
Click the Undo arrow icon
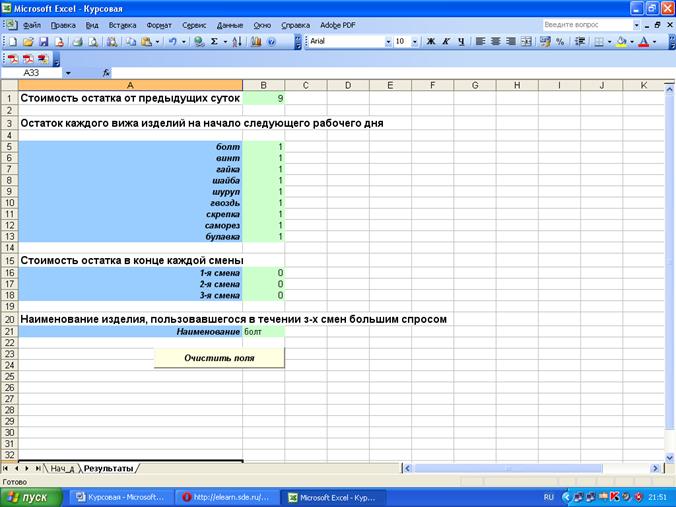[x=172, y=42]
